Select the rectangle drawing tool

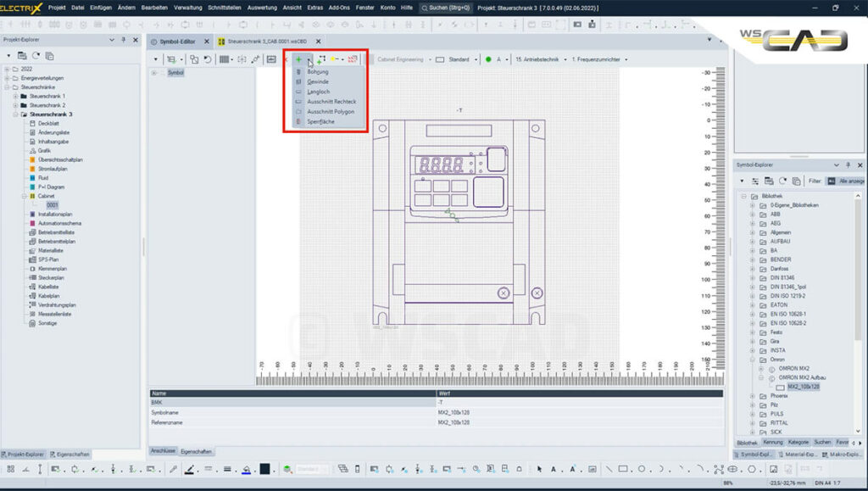click(x=623, y=469)
